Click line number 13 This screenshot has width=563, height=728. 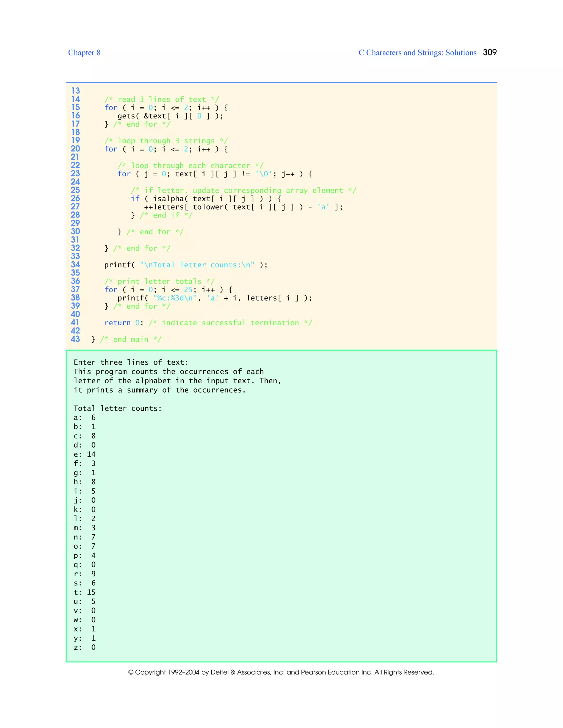pos(75,91)
